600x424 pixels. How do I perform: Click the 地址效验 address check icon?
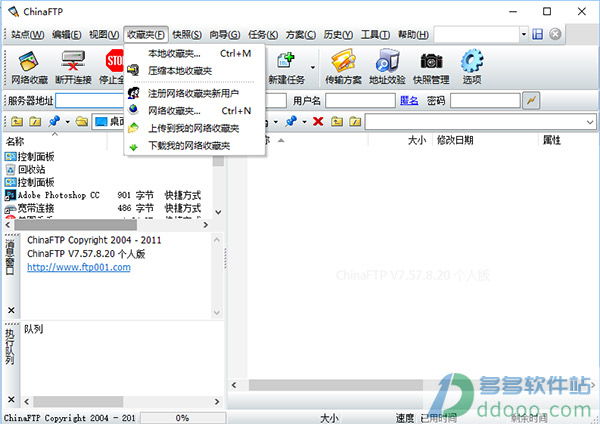(387, 67)
